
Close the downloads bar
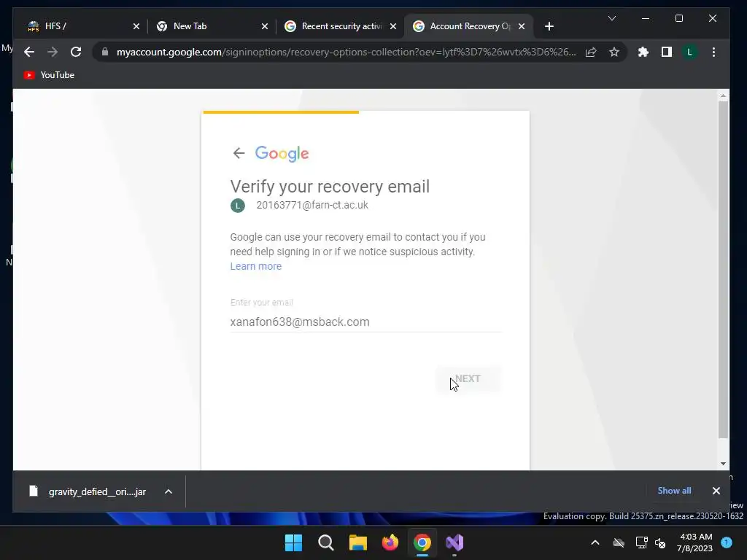point(716,491)
